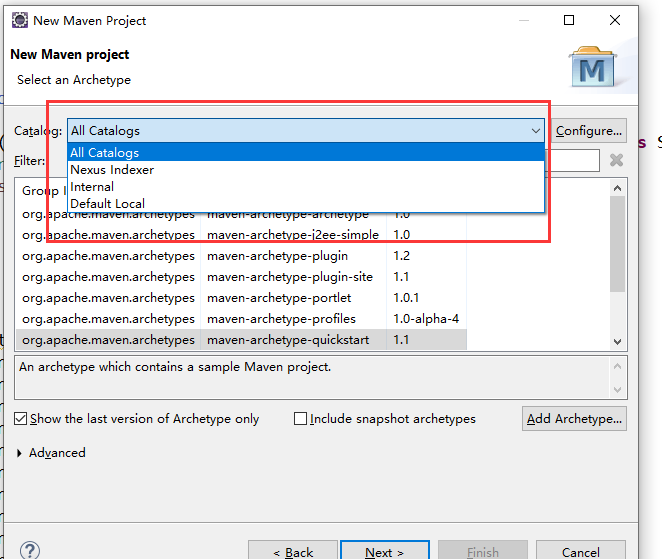The height and width of the screenshot is (559, 662).
Task: Enable Include snapshot archetypes checkbox
Action: pyautogui.click(x=300, y=419)
